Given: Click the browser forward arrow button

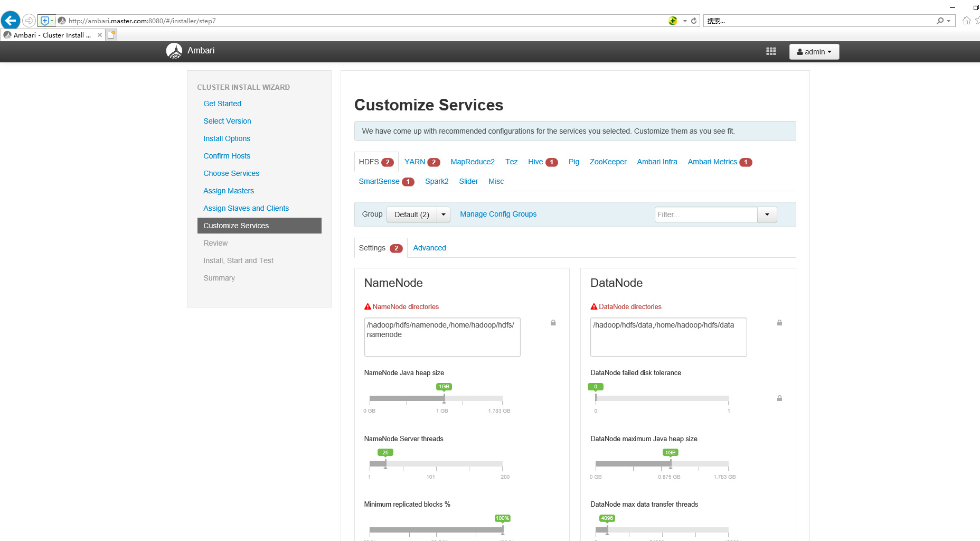Looking at the screenshot, I should point(29,21).
